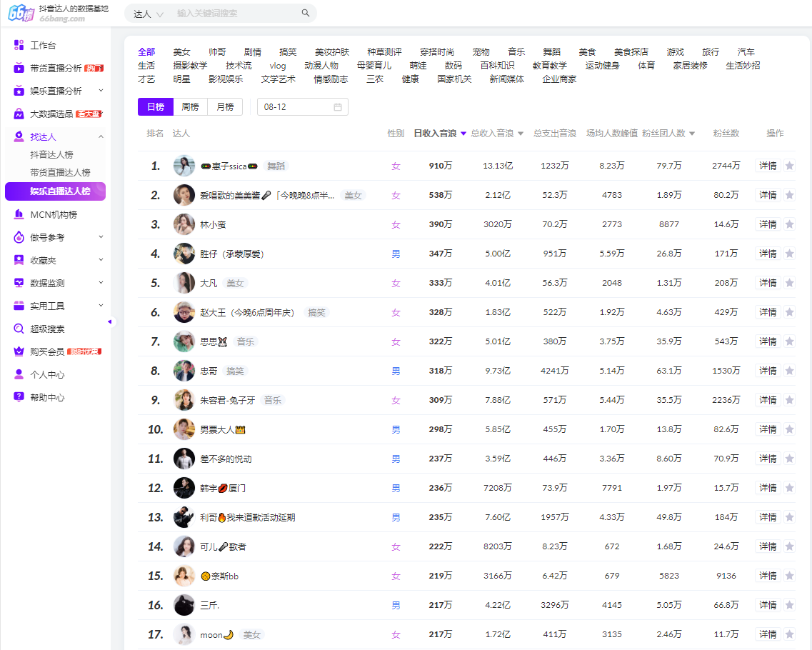Sort by 总收入音浪 column arrow
This screenshot has height=650, width=812.
click(521, 134)
